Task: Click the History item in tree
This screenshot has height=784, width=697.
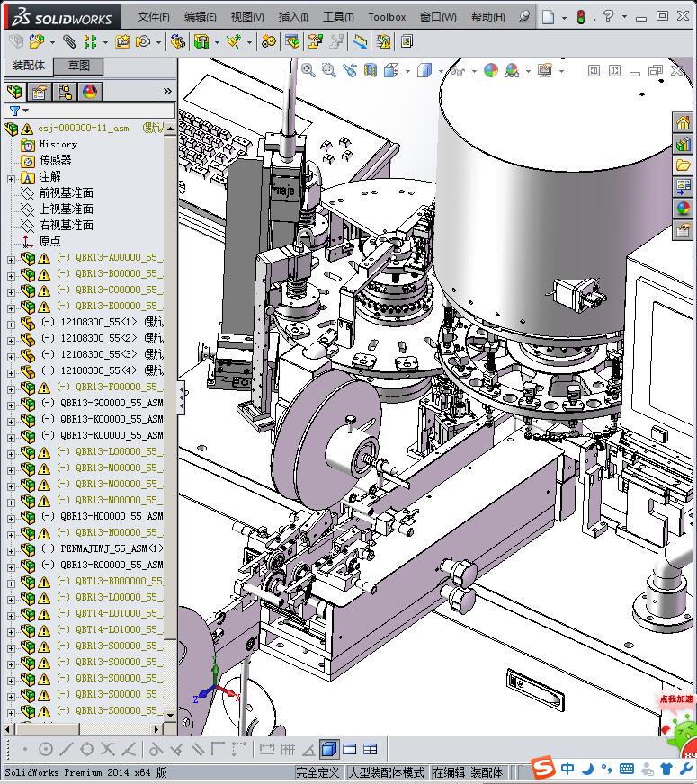Action: pyautogui.click(x=58, y=144)
